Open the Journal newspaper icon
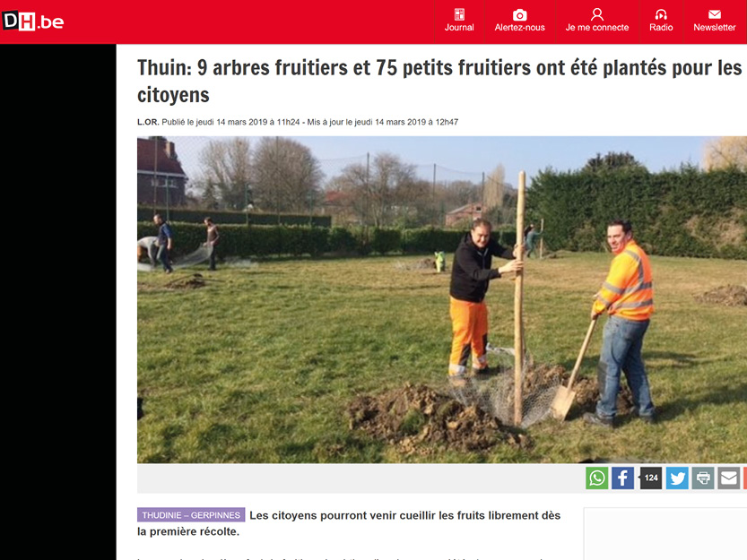The height and width of the screenshot is (560, 747). (x=459, y=14)
